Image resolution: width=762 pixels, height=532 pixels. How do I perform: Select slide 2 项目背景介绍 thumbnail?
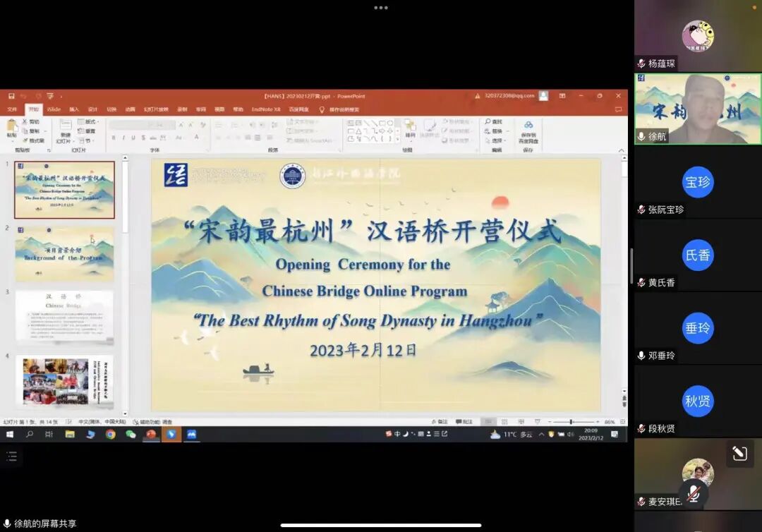[65, 254]
